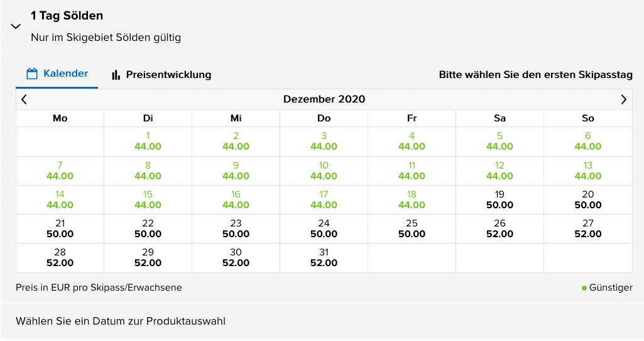Select December 28 priced 52.00
The height and width of the screenshot is (341, 644).
[x=60, y=257]
